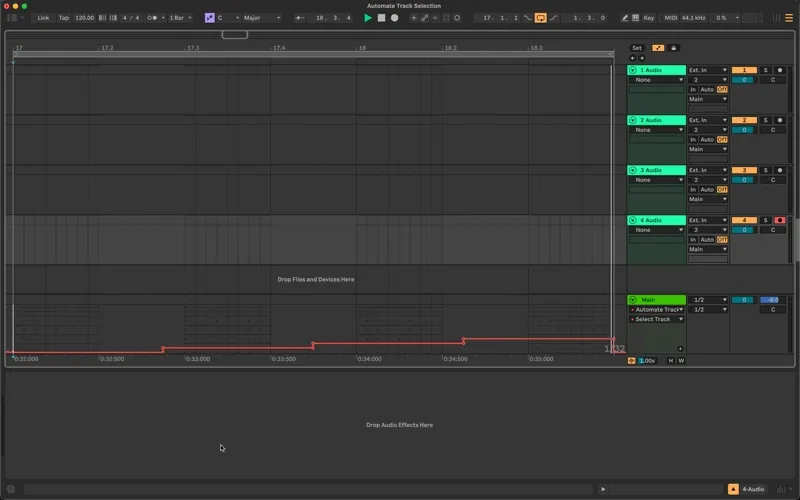Click the 4 Audio pan control C
Image resolution: width=800 pixels, height=500 pixels.
click(x=772, y=230)
